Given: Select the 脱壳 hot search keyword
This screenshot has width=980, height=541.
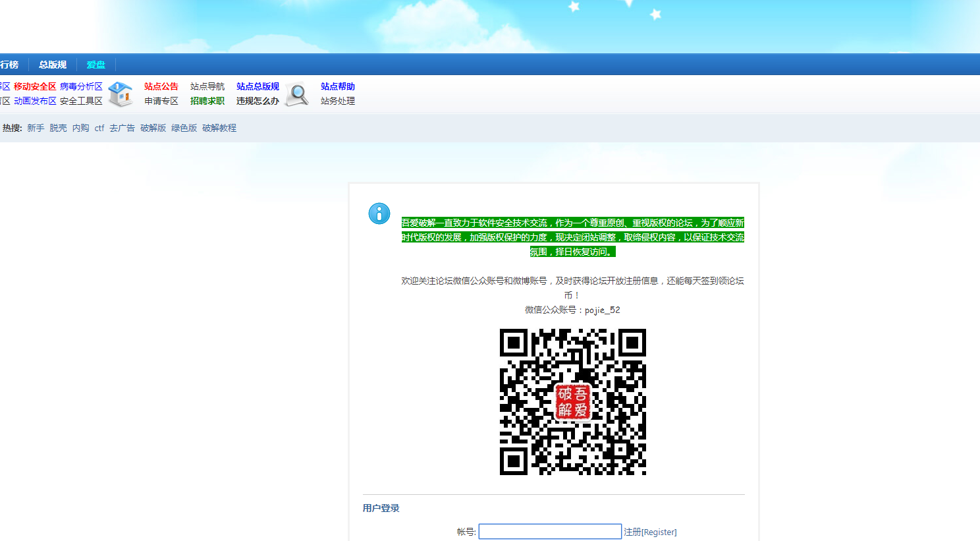Looking at the screenshot, I should pos(58,128).
